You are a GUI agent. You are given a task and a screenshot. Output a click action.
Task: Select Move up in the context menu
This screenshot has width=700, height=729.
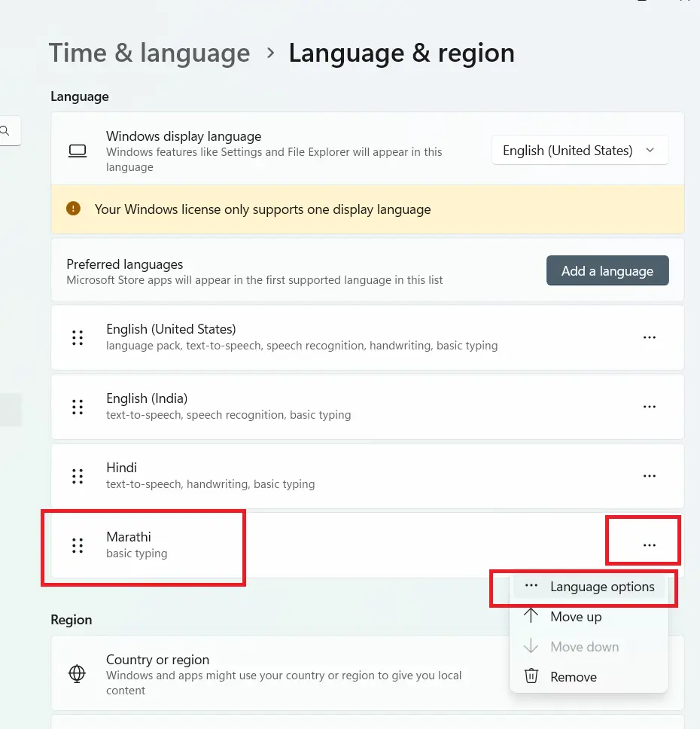(x=576, y=617)
